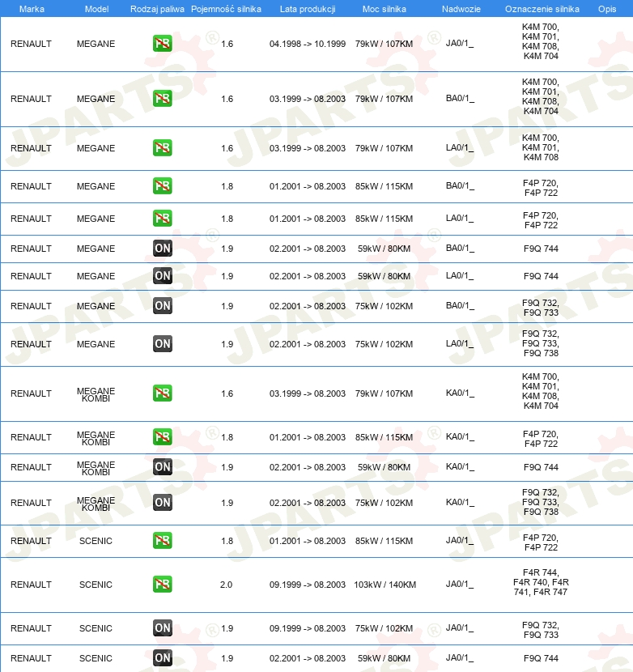633x672 pixels.
Task: Click KA0/1_ body code in Kombi 1.8 row
Action: [460, 436]
